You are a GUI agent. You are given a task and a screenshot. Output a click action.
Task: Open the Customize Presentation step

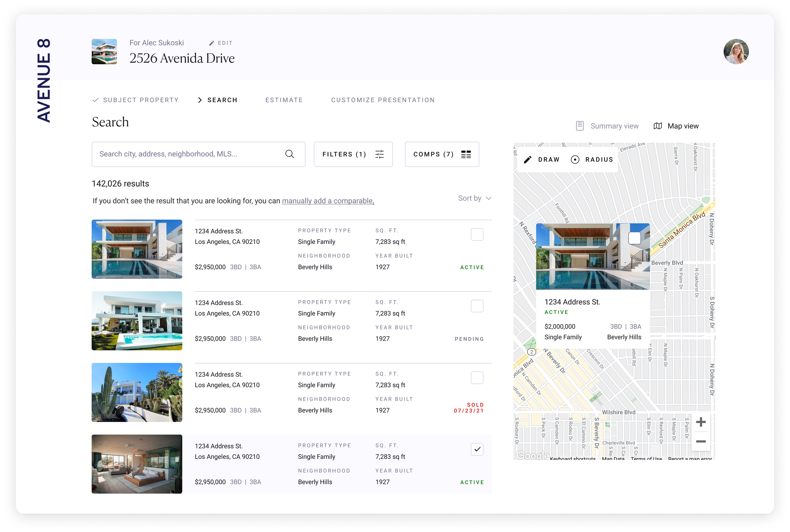point(383,100)
